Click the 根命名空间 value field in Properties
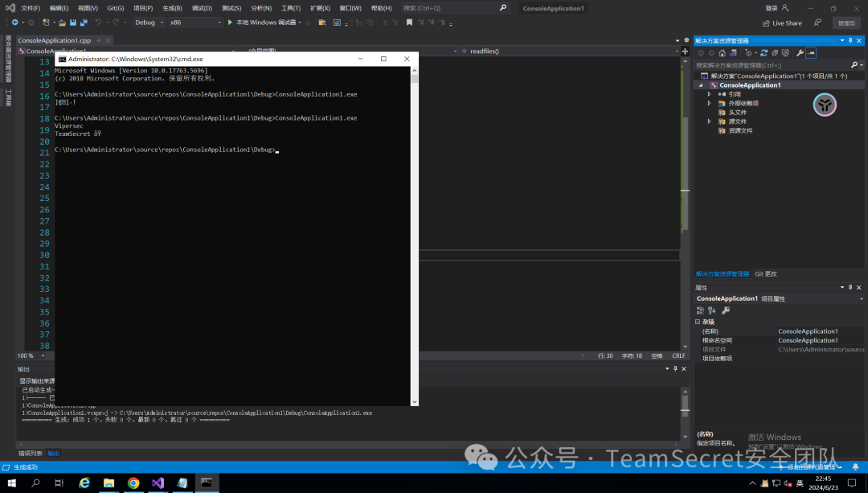The width and height of the screenshot is (868, 493). [821, 341]
